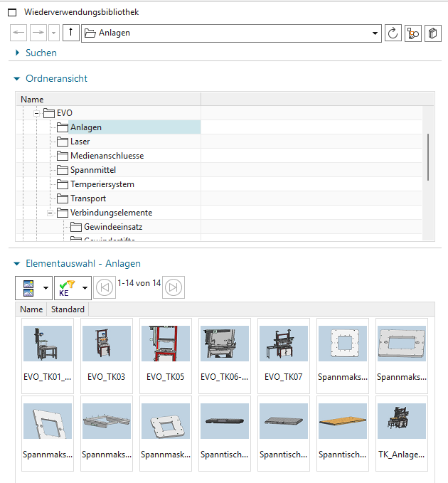Open the KE filter dropdown
Viewport: 448px width, 483px height.
click(x=85, y=288)
